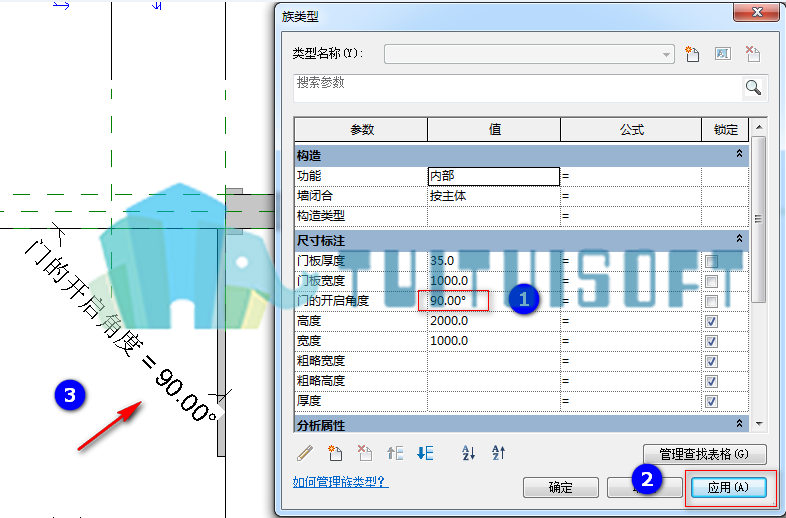The height and width of the screenshot is (518, 786).
Task: Click the New Type icon beside type name
Action: [692, 54]
